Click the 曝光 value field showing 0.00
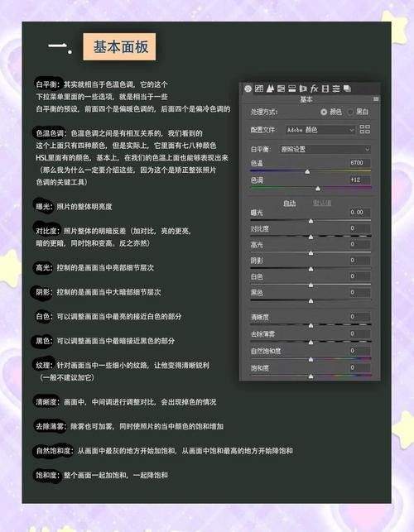The width and height of the screenshot is (414, 532). coord(359,213)
